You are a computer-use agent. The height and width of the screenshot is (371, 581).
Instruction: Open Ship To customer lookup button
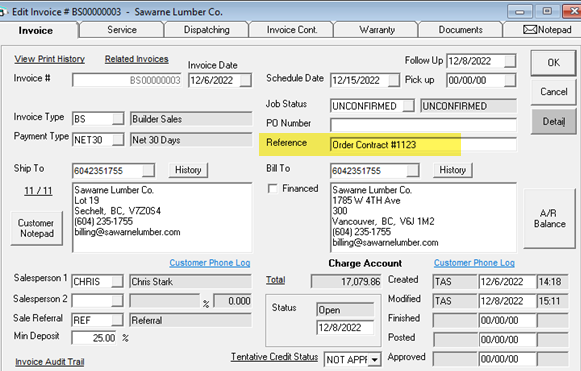pos(148,171)
